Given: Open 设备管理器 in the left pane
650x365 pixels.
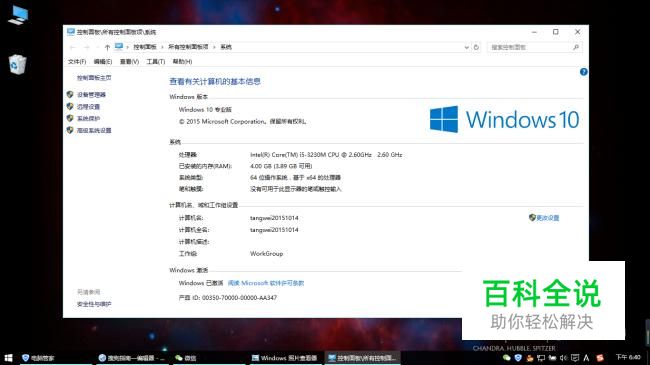Looking at the screenshot, I should point(91,95).
